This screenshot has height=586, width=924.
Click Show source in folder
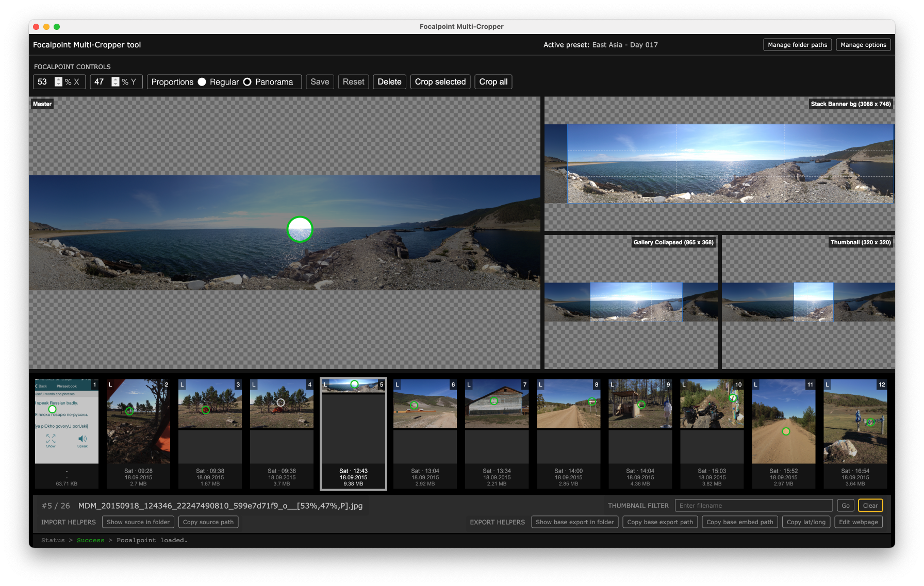138,522
